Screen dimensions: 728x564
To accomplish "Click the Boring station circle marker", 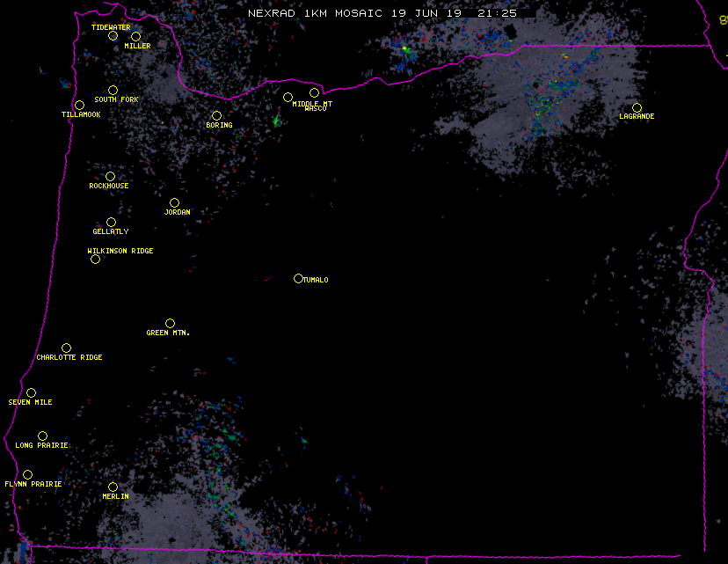I will pyautogui.click(x=216, y=115).
